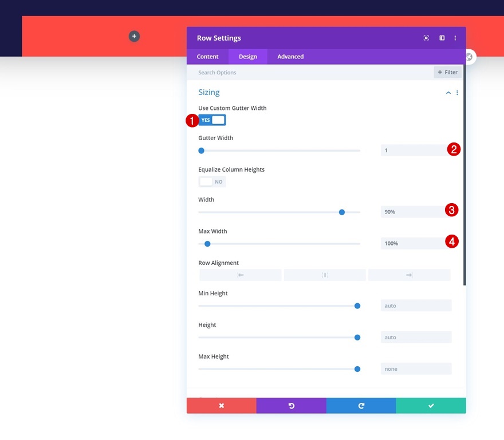Open Row Settings three-dot menu
Viewport: 504px width, 440px height.
click(455, 38)
